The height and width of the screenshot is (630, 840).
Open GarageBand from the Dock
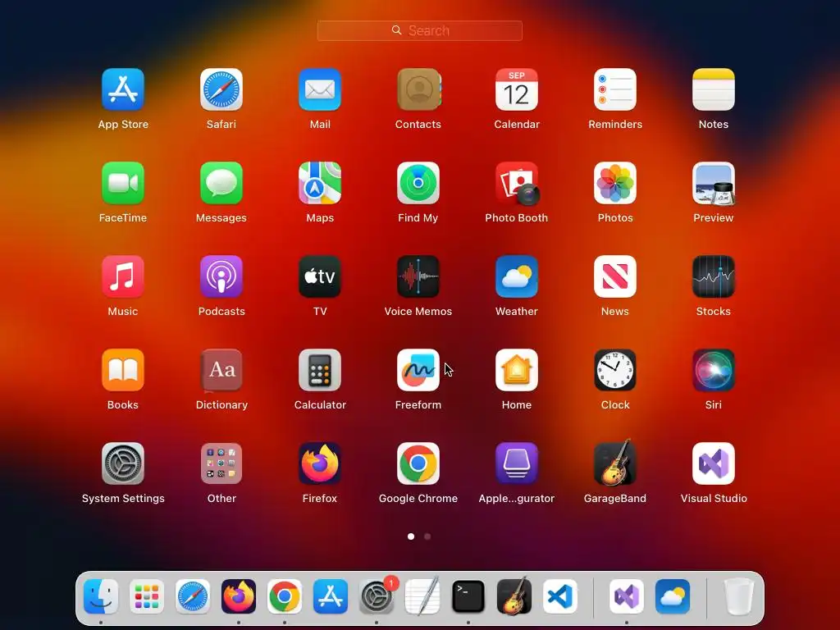[514, 596]
